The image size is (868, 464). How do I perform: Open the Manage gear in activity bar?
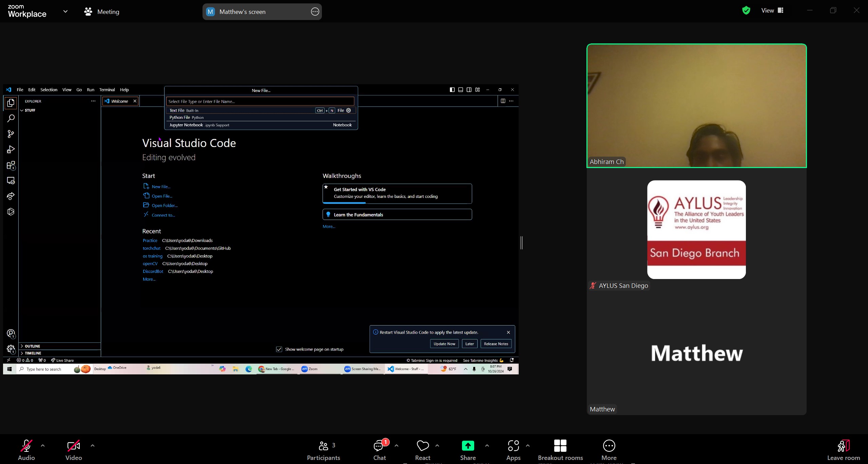(11, 349)
